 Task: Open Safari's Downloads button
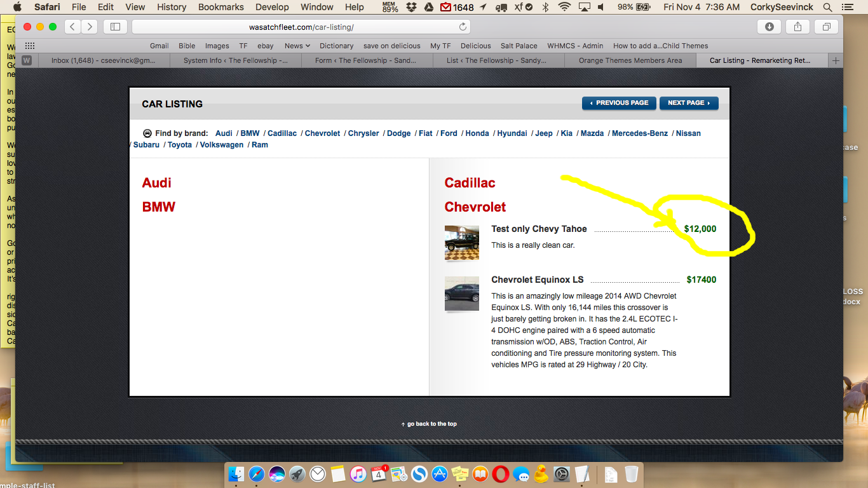click(770, 27)
